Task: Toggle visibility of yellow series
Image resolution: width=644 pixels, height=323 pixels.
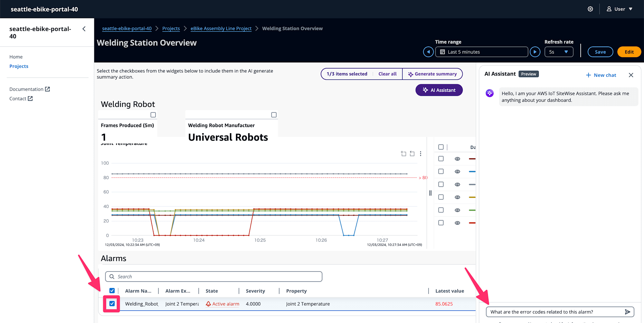Action: point(457,198)
